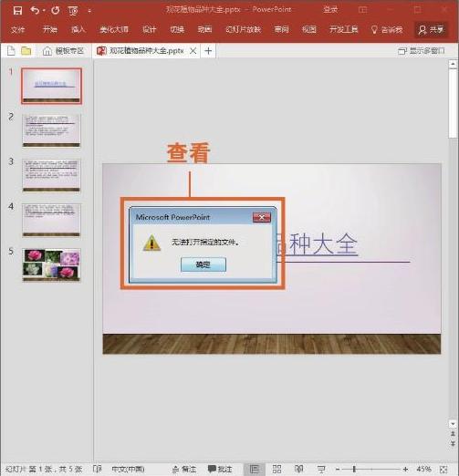Image resolution: width=459 pixels, height=476 pixels.
Task: Open the quick access toolbar customize arrow
Action: [89, 11]
